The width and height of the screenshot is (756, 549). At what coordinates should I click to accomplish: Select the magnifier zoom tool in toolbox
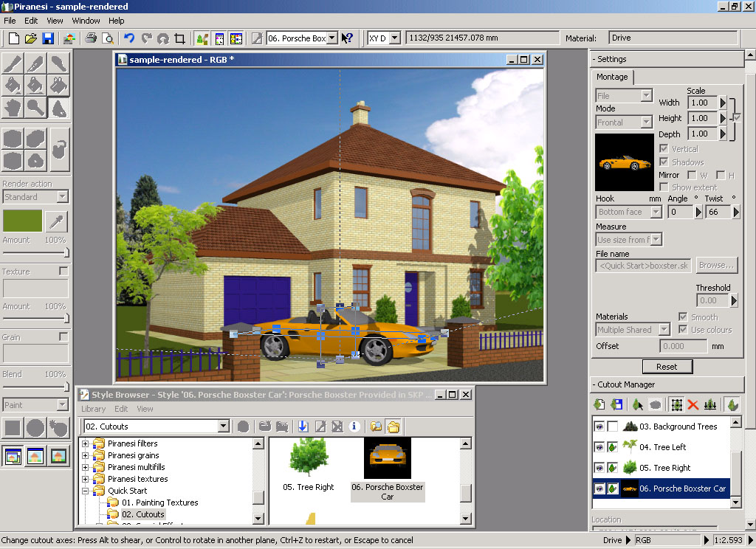click(35, 108)
